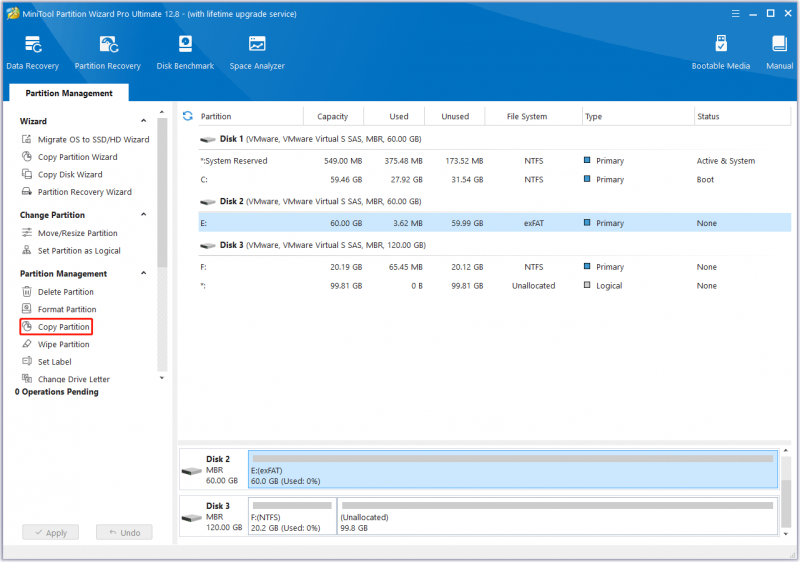Image resolution: width=800 pixels, height=562 pixels.
Task: Click the Apply button
Action: (x=51, y=532)
